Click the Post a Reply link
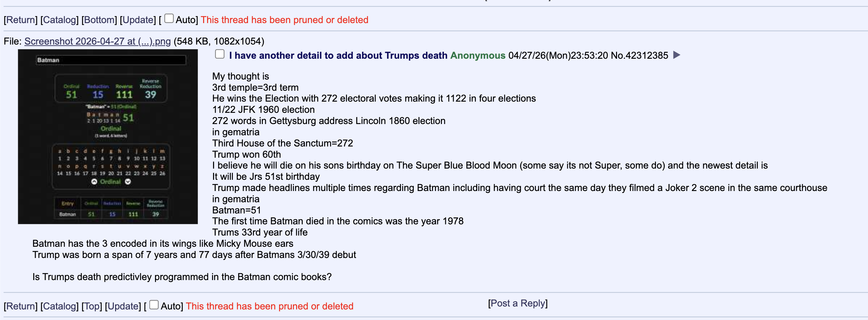868x320 pixels. click(x=517, y=303)
